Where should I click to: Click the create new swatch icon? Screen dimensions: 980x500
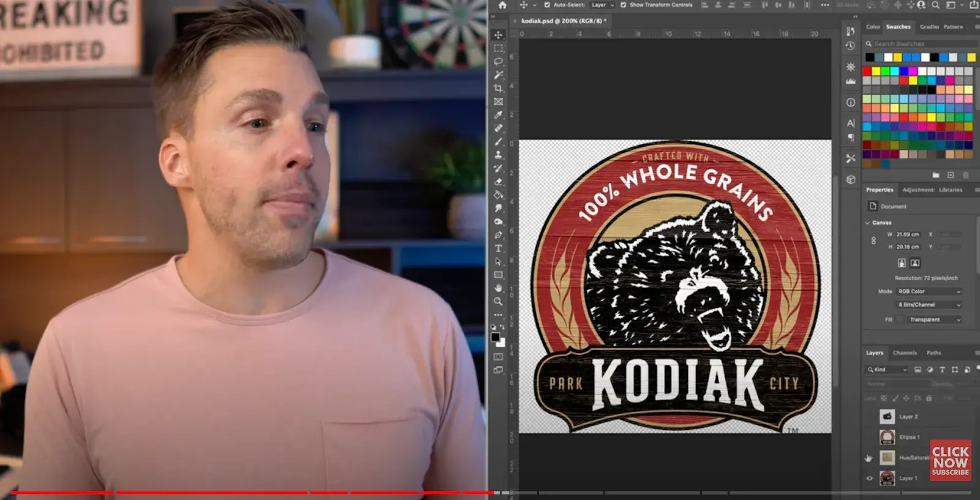[951, 176]
